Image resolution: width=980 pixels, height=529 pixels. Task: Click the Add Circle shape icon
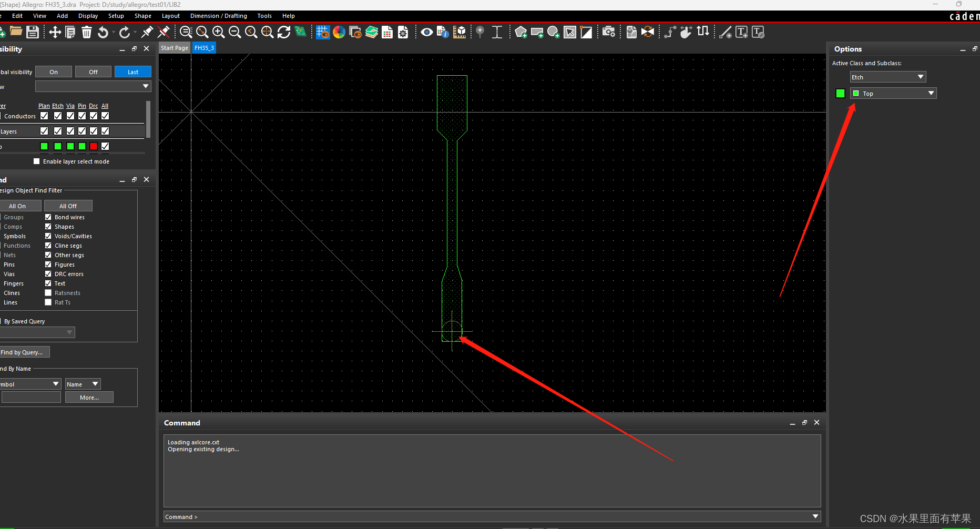coord(553,32)
